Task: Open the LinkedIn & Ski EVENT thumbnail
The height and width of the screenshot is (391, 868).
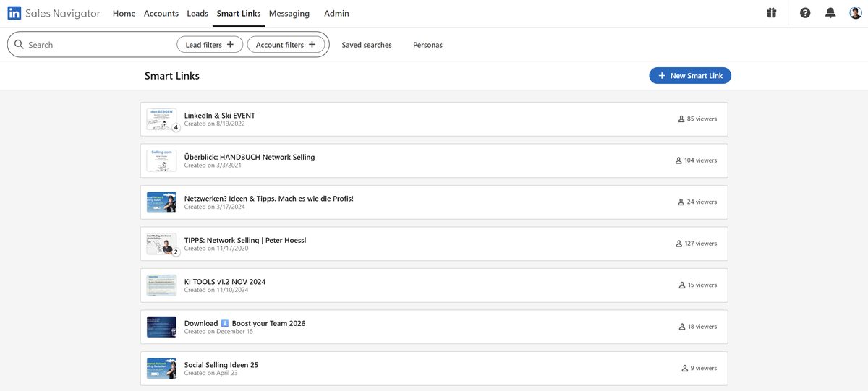Action: [x=161, y=119]
